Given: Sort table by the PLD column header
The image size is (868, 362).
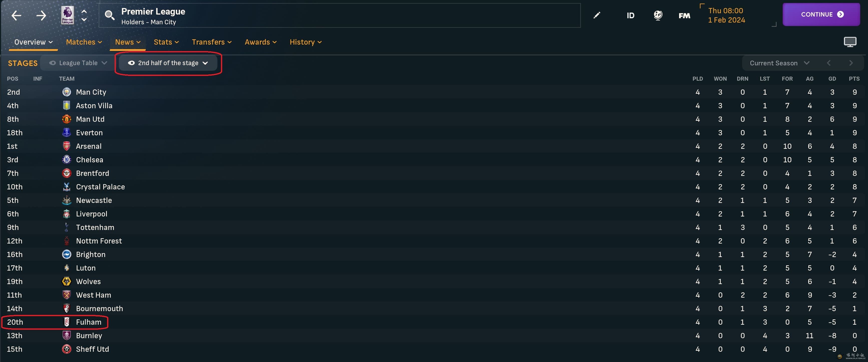Looking at the screenshot, I should [698, 79].
